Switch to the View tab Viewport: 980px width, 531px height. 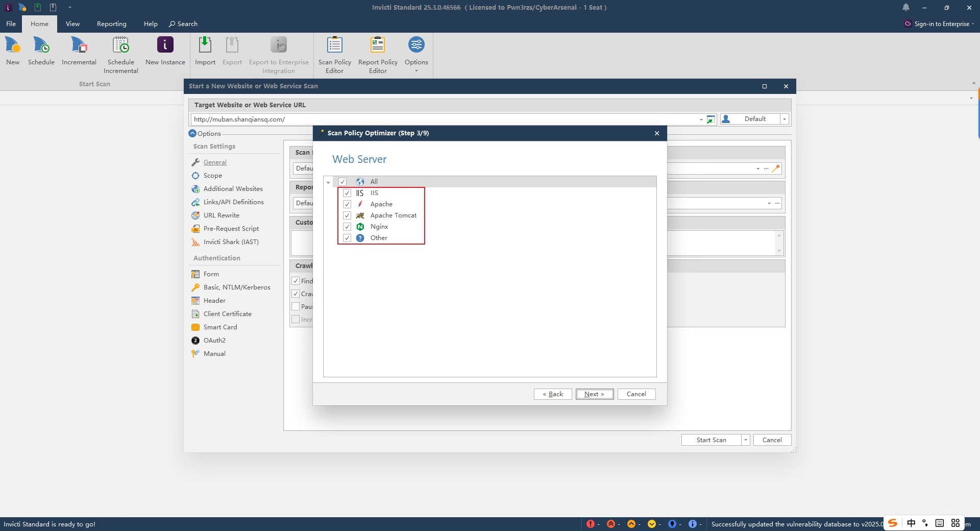coord(72,23)
